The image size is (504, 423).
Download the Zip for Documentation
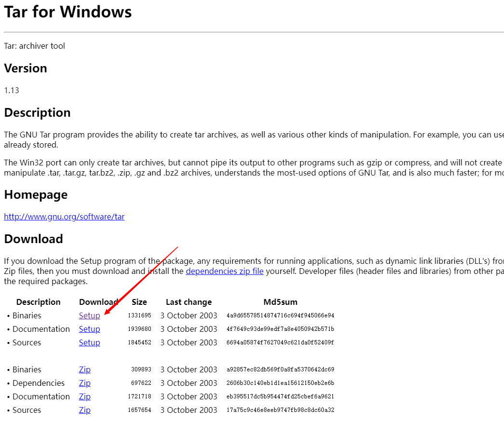point(84,396)
